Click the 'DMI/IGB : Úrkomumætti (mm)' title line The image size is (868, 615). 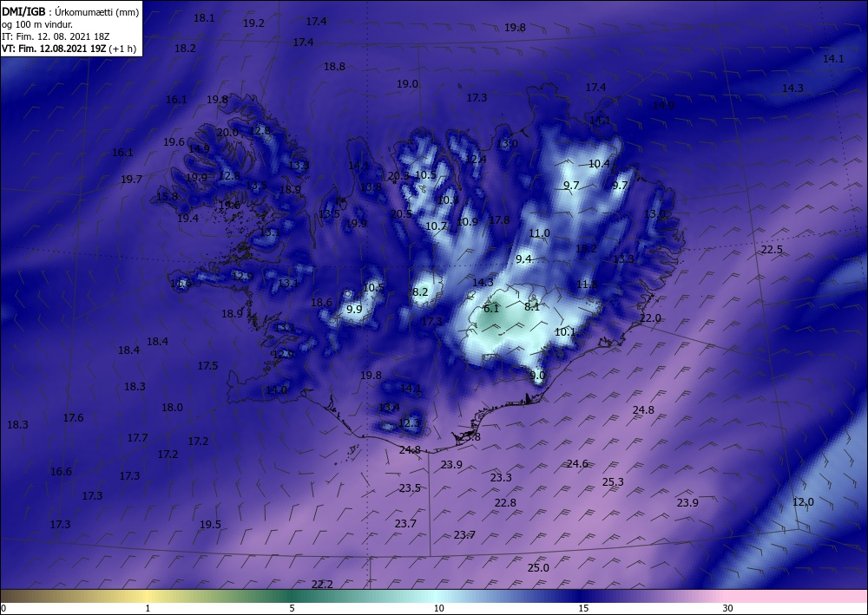click(x=70, y=12)
